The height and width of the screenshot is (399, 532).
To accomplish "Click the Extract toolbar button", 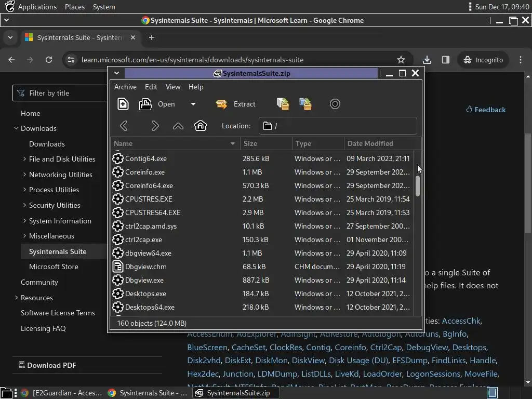I will 235,104.
